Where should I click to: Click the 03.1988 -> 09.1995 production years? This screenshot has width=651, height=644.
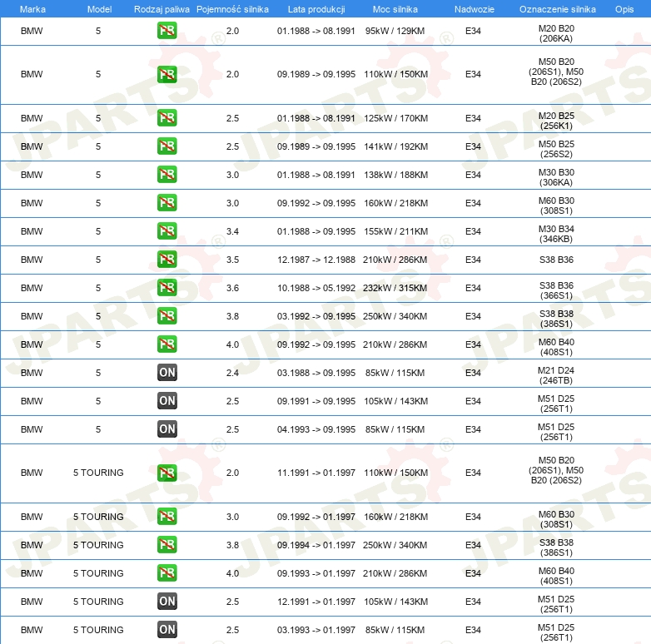pos(316,373)
